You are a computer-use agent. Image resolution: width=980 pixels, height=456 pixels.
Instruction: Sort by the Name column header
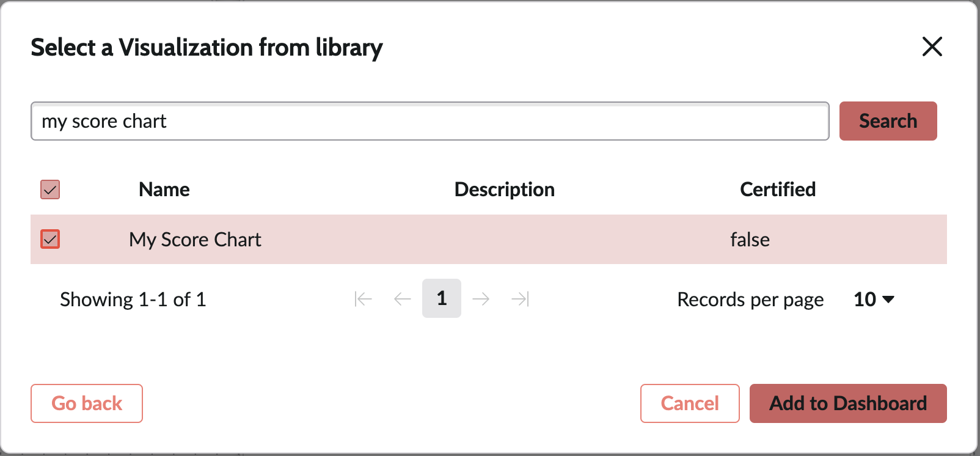[164, 189]
